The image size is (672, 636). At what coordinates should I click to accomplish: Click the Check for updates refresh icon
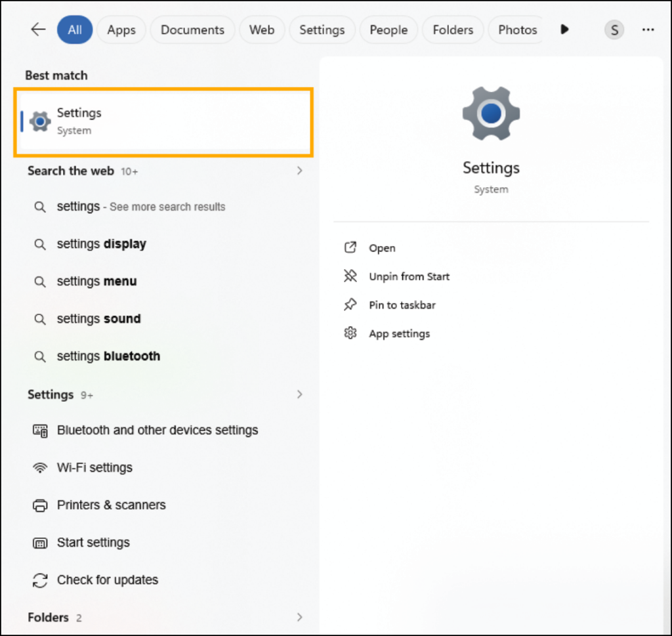(x=39, y=580)
